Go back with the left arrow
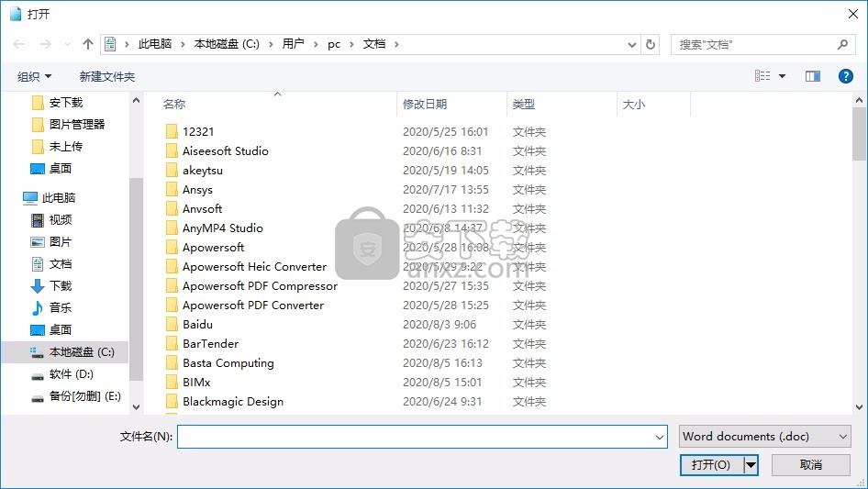This screenshot has width=868, height=489. [x=18, y=44]
